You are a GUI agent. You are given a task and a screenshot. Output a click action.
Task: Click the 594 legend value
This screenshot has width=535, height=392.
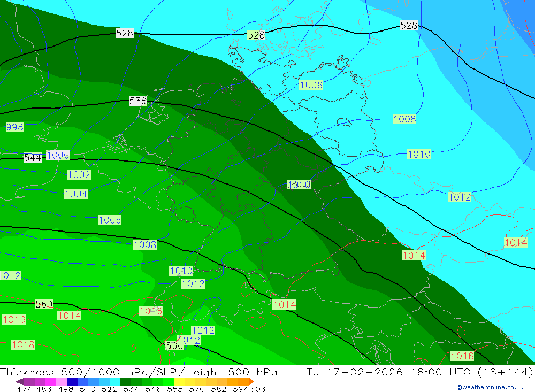241,389
